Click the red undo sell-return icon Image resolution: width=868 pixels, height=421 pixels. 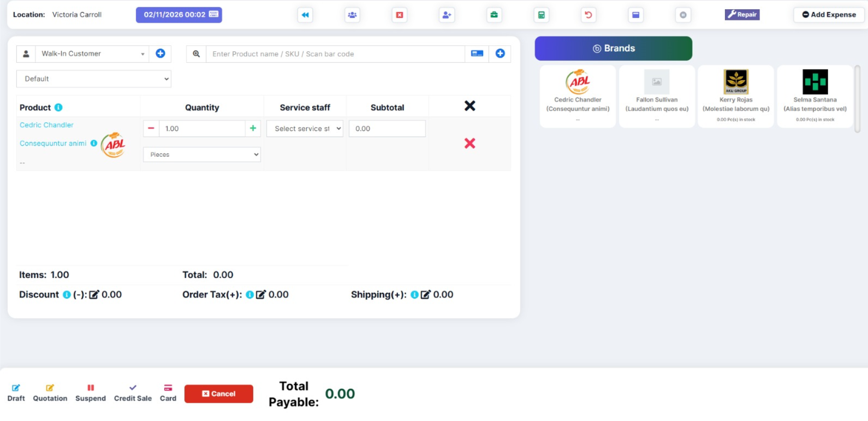point(588,15)
